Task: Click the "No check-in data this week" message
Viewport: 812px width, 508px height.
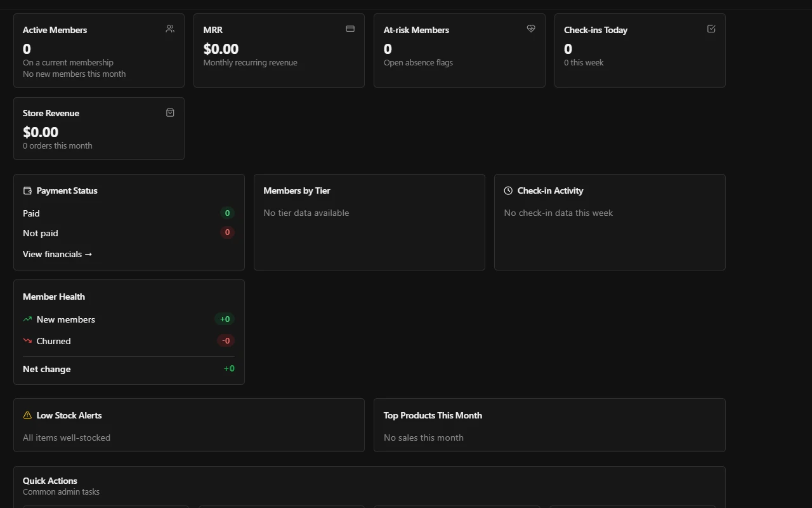Action: [558, 213]
